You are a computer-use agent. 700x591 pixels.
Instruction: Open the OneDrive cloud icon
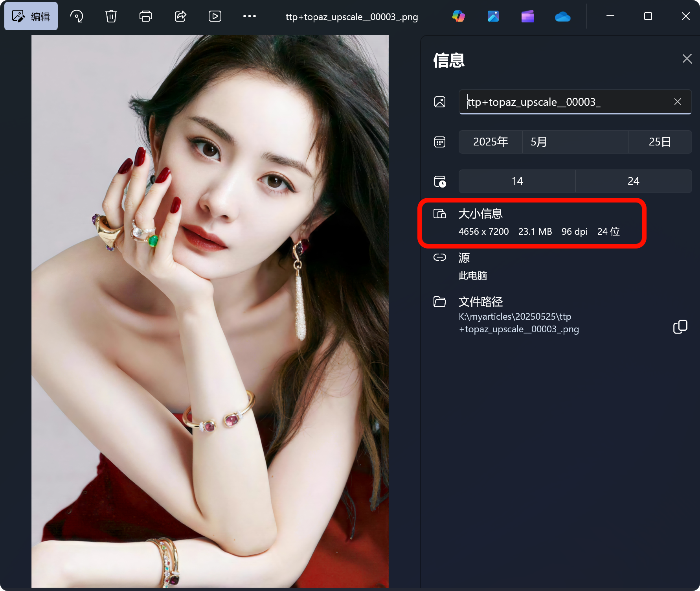point(562,17)
